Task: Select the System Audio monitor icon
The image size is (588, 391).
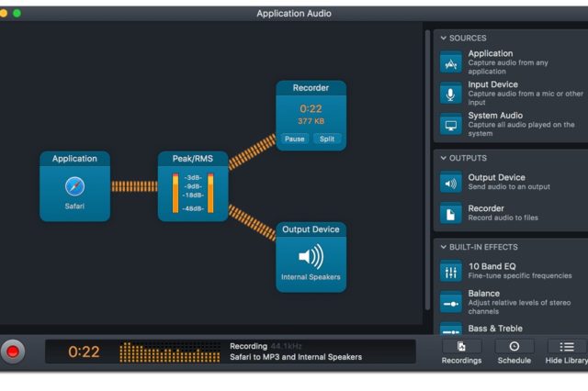Action: 451,125
